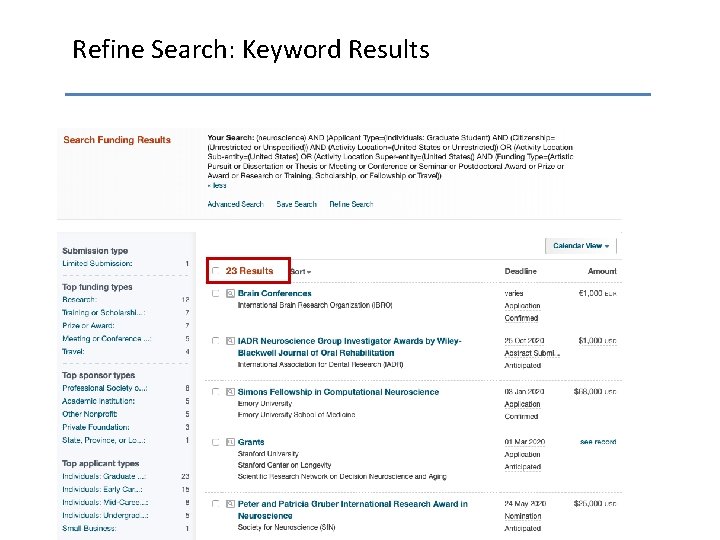Tick the Brain Conferences checkbox
The width and height of the screenshot is (720, 540).
215,293
